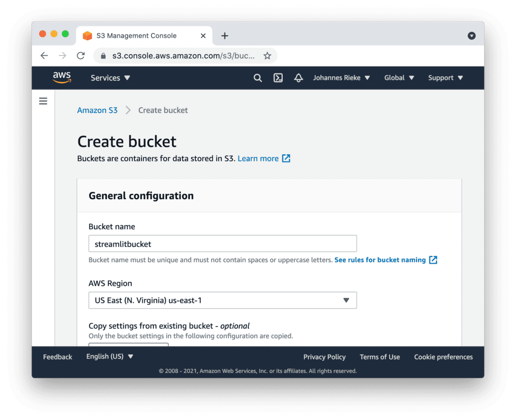Open the CloudShell terminal icon
516x420 pixels.
coord(278,77)
